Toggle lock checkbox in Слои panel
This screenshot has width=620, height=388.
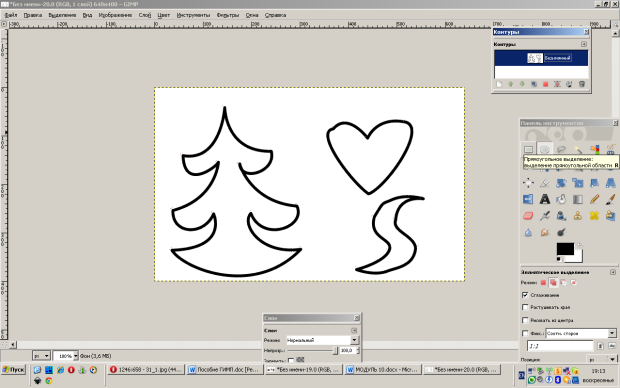click(291, 360)
